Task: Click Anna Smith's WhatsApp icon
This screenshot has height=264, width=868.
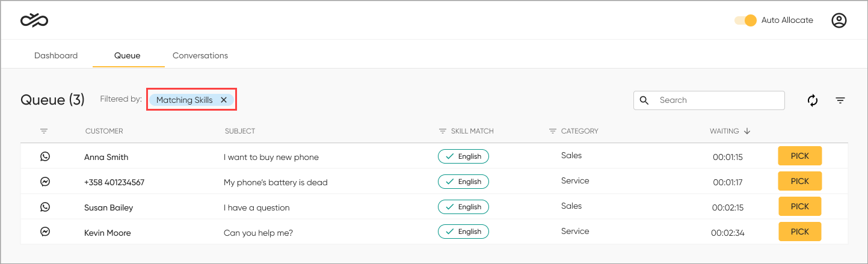Action: pyautogui.click(x=45, y=156)
